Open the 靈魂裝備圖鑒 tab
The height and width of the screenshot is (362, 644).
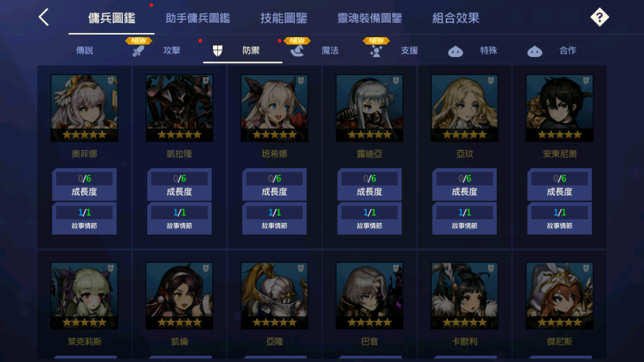pyautogui.click(x=369, y=18)
